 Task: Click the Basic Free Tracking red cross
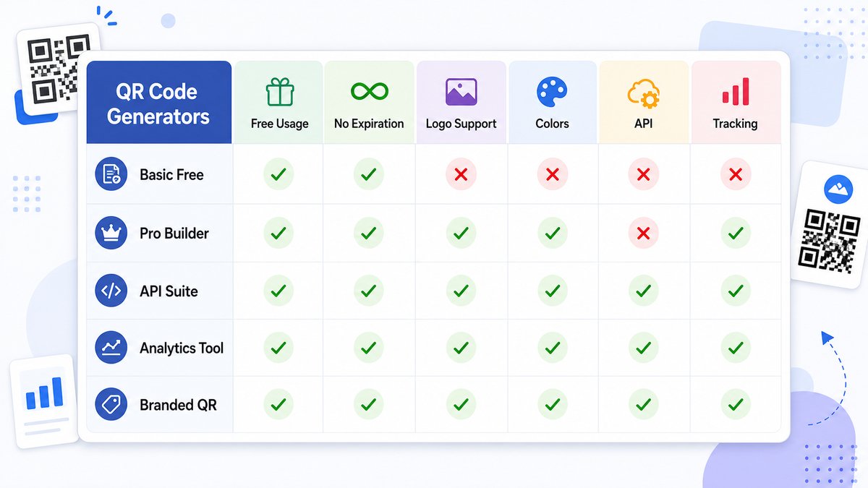(x=736, y=175)
